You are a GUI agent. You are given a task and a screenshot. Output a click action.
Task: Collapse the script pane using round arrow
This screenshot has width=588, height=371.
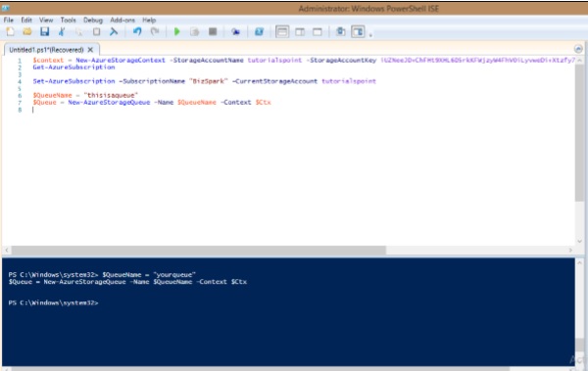tap(578, 49)
